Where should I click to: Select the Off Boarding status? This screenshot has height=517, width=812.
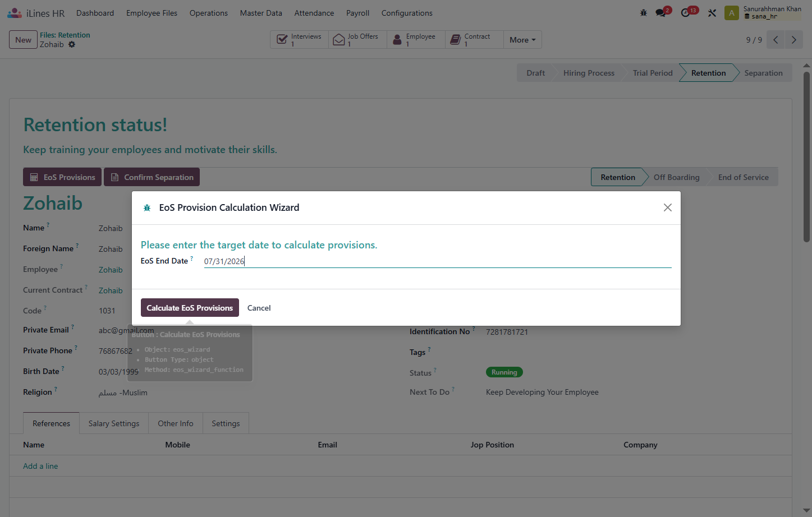click(x=676, y=177)
